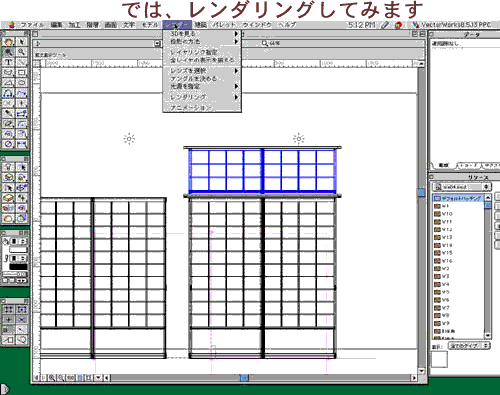Open the layer dropdown arrow in the document toolbar
The height and width of the screenshot is (395, 500).
click(x=157, y=44)
